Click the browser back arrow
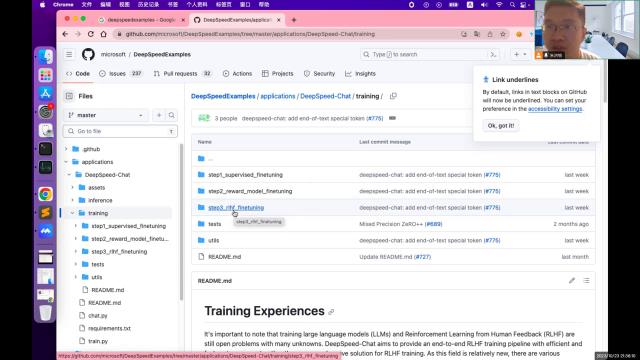640x360 pixels. (65, 34)
